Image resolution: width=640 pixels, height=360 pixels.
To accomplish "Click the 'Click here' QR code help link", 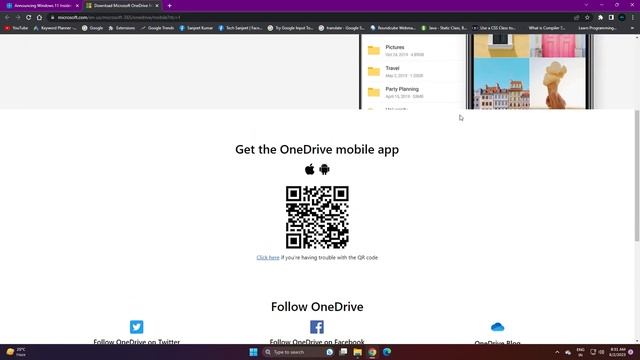I will point(268,258).
